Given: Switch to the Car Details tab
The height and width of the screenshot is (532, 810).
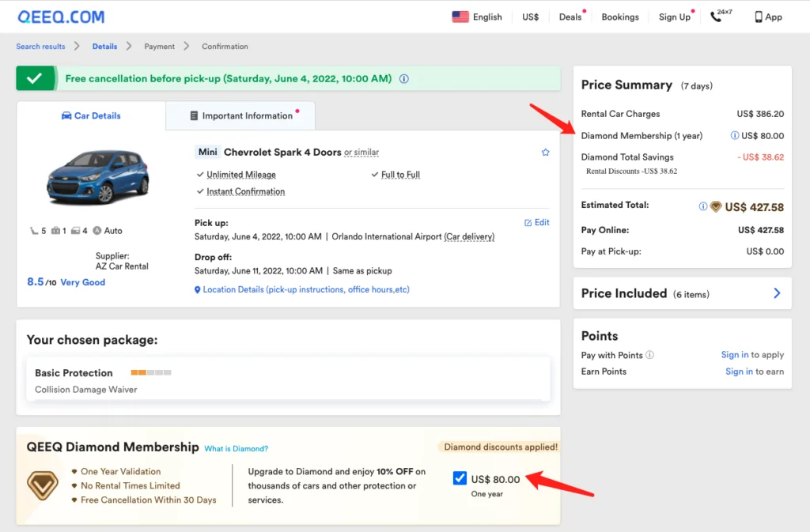Looking at the screenshot, I should point(91,115).
